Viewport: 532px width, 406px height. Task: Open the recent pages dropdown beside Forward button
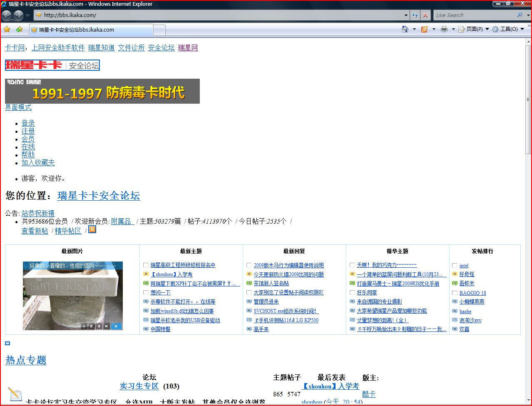(27, 15)
